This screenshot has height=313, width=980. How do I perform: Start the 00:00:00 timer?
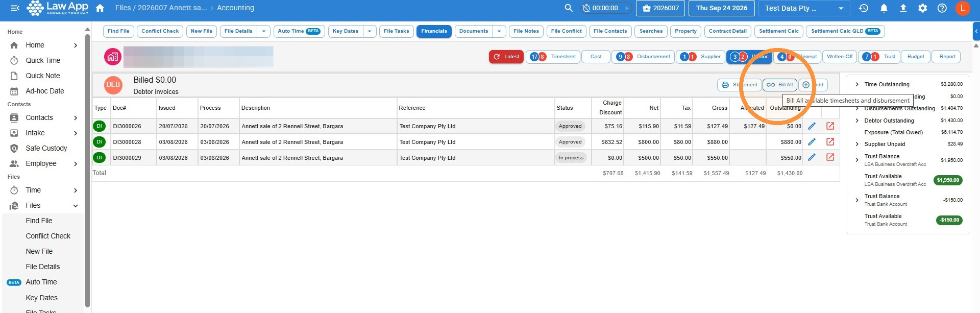606,8
